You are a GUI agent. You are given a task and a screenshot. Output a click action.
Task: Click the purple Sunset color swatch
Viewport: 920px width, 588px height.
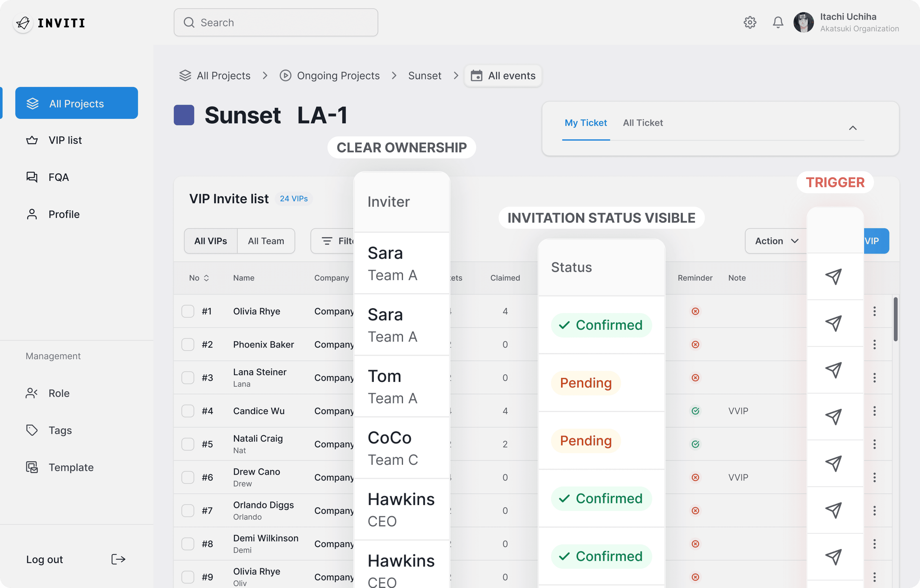[184, 115]
